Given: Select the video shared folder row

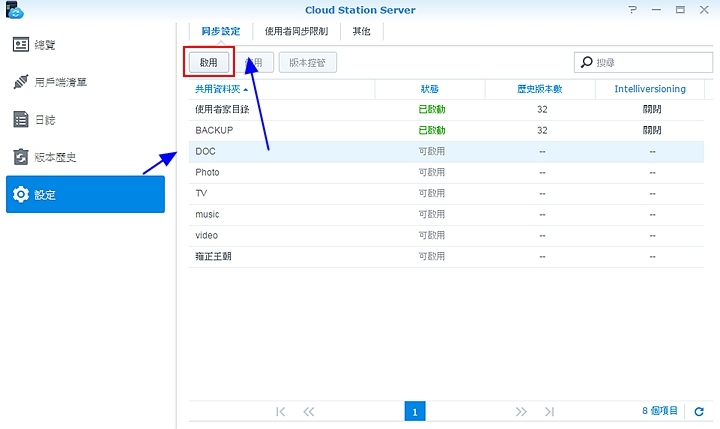Looking at the screenshot, I should [x=446, y=236].
